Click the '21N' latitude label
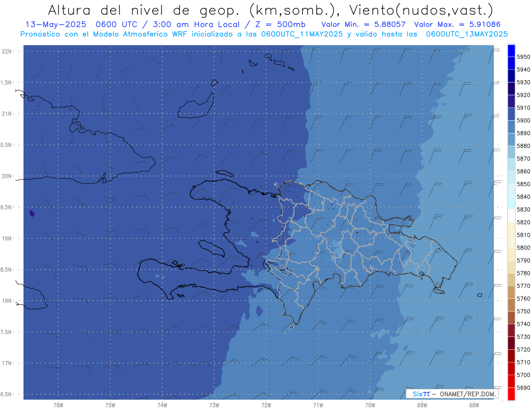 tap(7, 114)
